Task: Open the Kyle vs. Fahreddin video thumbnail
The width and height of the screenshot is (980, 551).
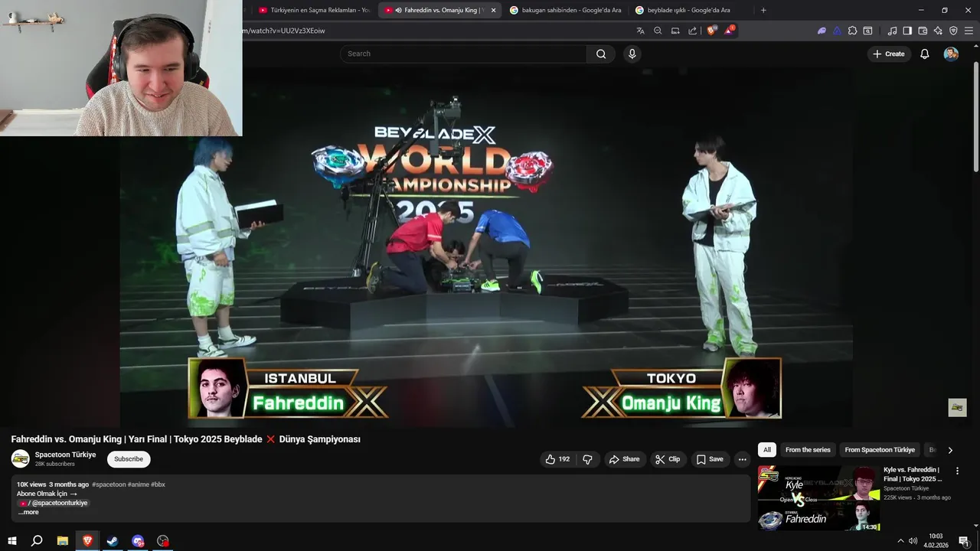Action: tap(818, 497)
